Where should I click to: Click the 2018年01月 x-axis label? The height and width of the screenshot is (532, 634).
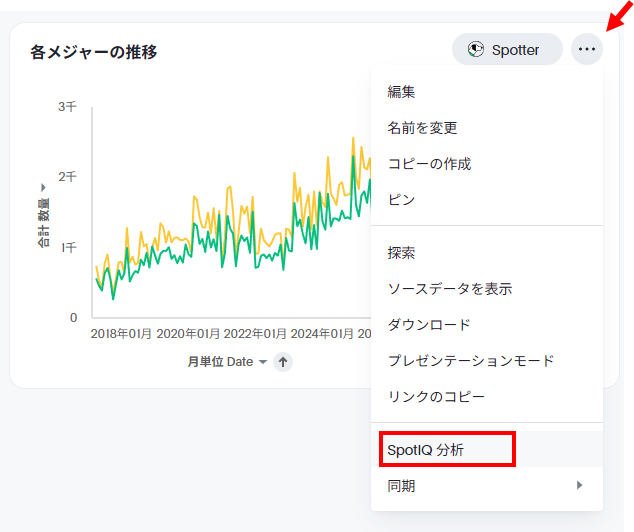coord(121,334)
